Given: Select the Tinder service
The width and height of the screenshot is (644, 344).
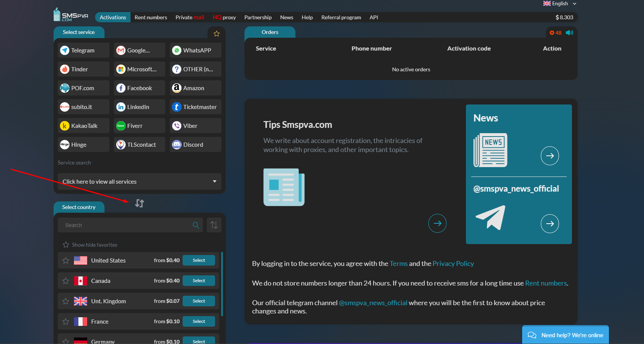Looking at the screenshot, I should click(83, 69).
